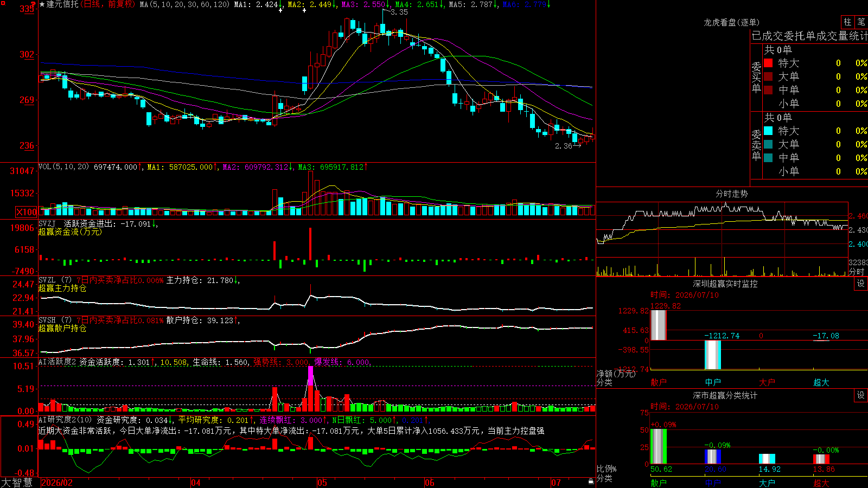Click the X100 volume multiplier box
Viewport: 868px width, 488px height.
(27, 212)
